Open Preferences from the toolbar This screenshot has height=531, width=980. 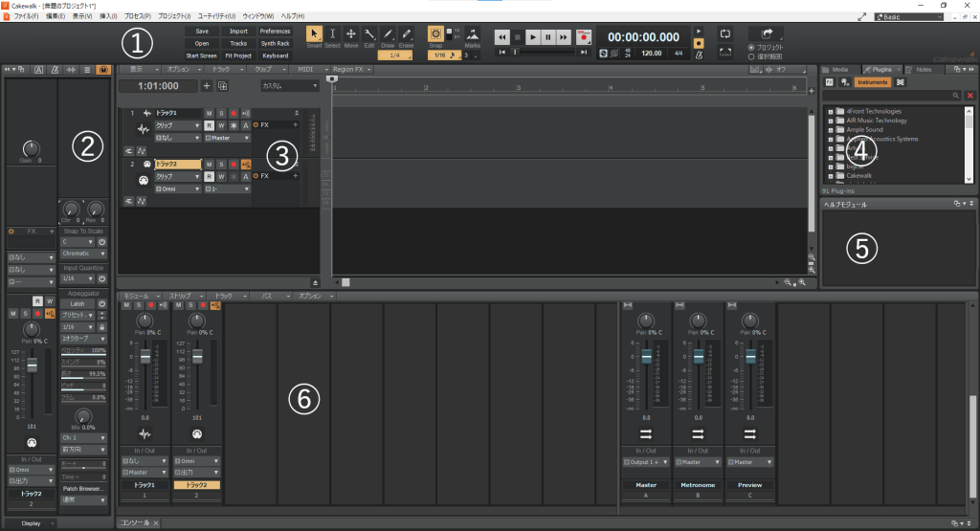pyautogui.click(x=275, y=32)
